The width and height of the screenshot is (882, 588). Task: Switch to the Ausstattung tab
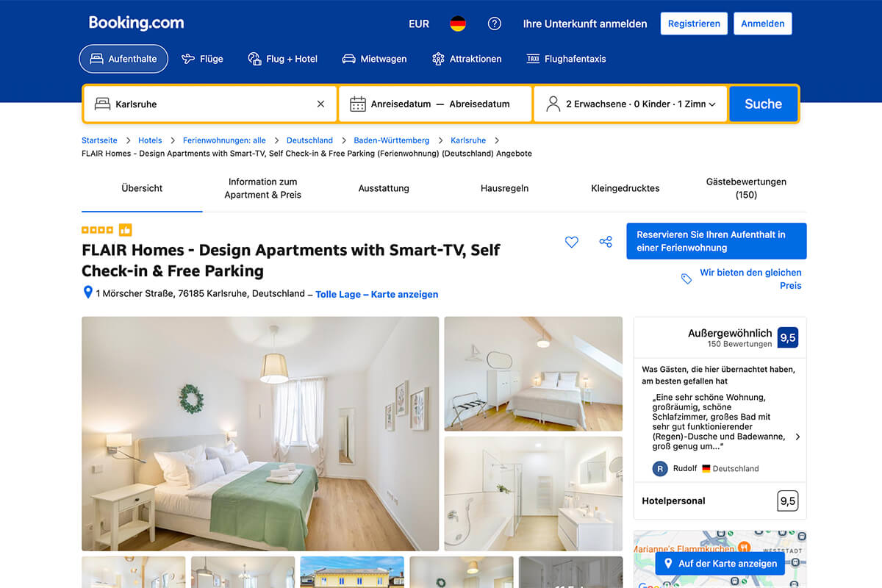point(384,188)
